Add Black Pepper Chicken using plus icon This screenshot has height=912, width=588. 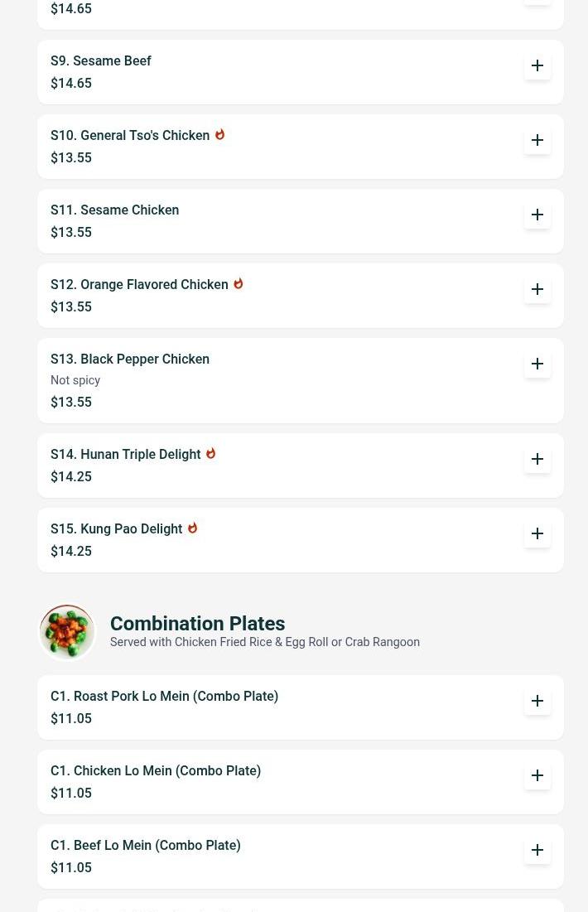click(537, 364)
